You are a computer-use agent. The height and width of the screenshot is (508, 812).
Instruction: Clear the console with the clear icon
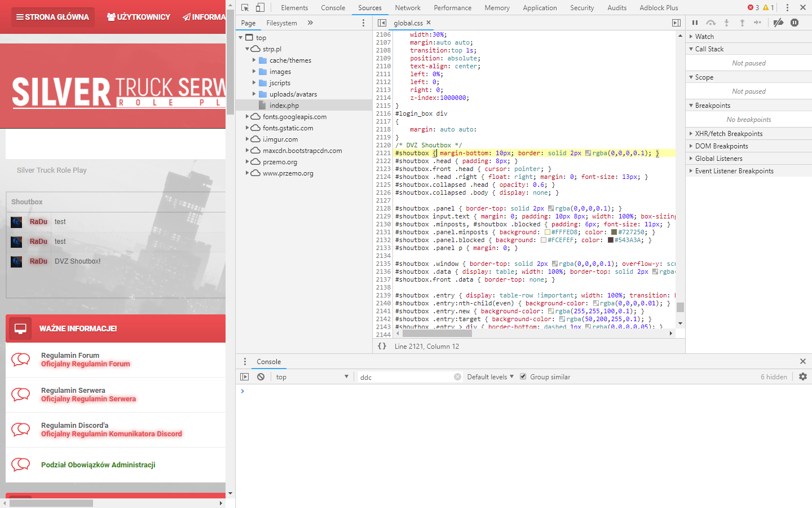click(261, 376)
